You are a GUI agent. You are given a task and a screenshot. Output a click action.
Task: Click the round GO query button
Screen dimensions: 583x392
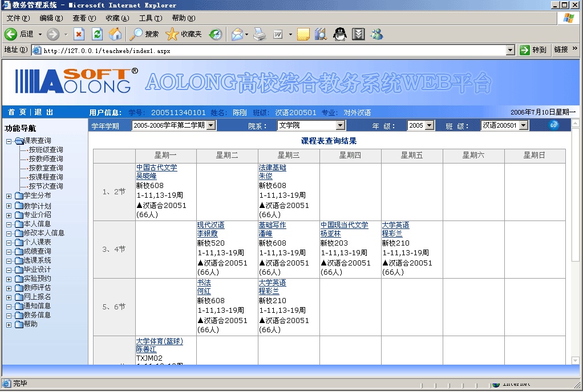[553, 125]
